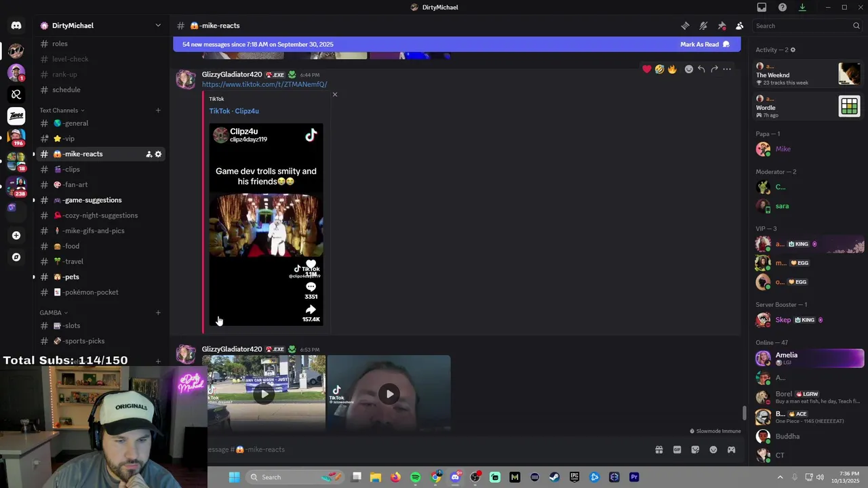Play the car wash video
Screen dimensions: 868x488
[x=264, y=394]
